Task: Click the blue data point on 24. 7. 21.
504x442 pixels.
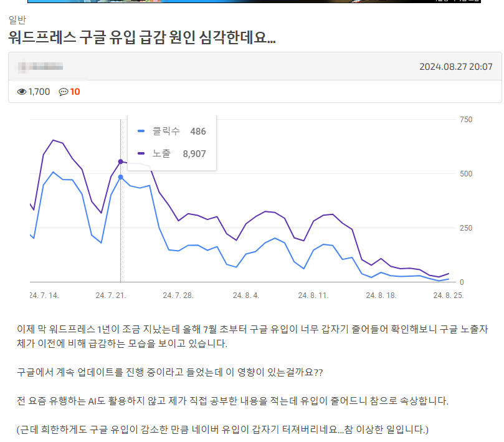Action: pos(120,177)
